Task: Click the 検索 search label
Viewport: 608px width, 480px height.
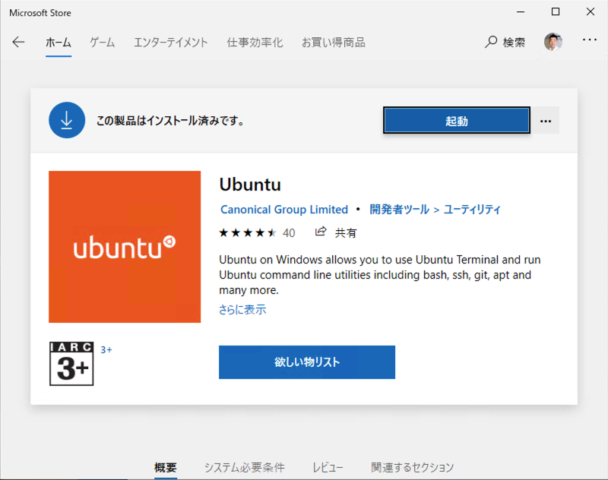Action: tap(514, 42)
